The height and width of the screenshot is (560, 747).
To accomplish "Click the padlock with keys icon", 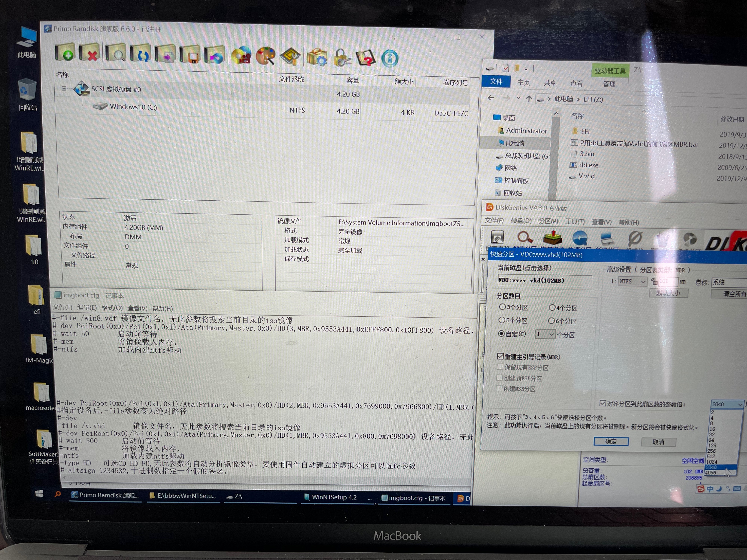I will coord(342,58).
